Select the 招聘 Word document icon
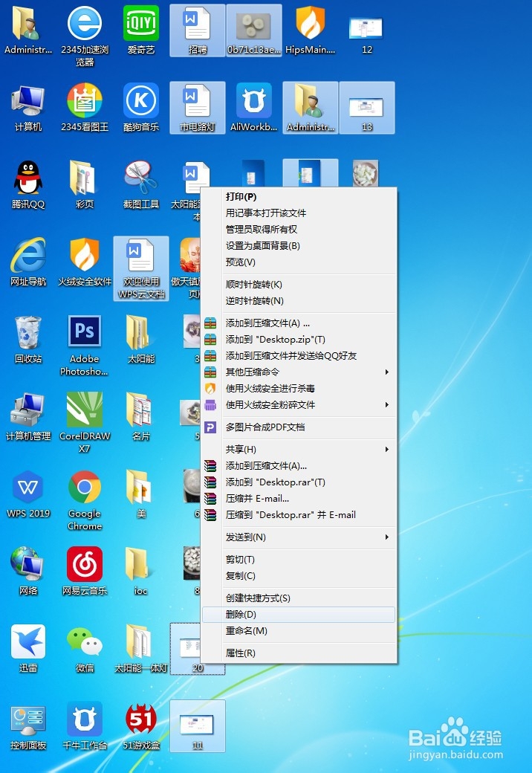This screenshot has height=773, width=532. pos(198,30)
